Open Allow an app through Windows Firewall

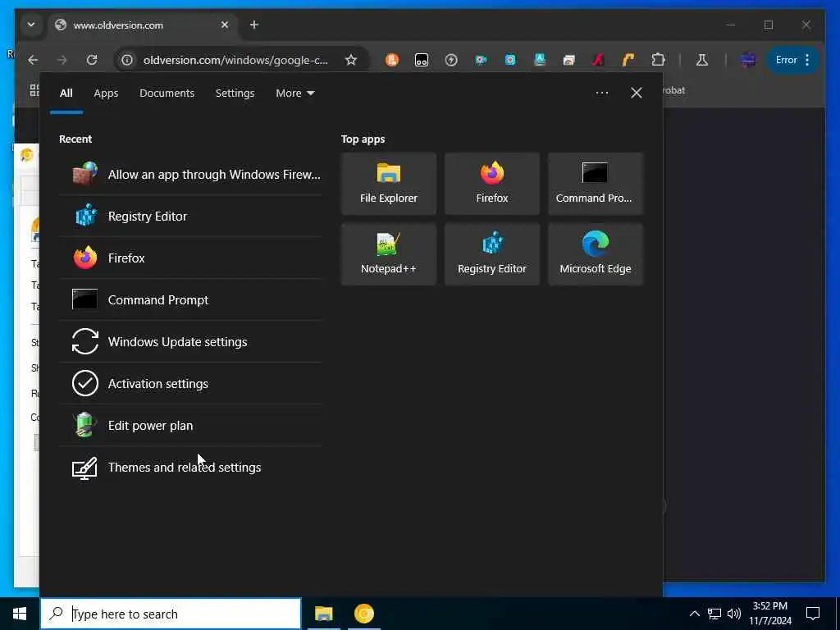(190, 175)
